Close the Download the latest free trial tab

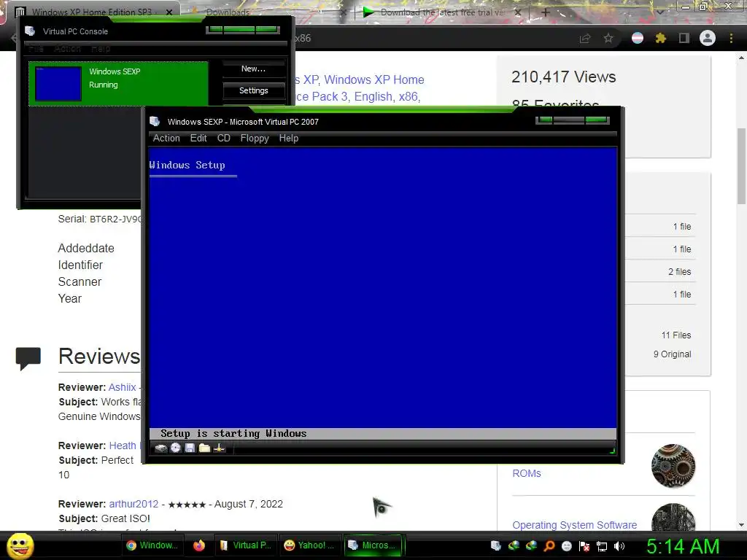point(518,12)
